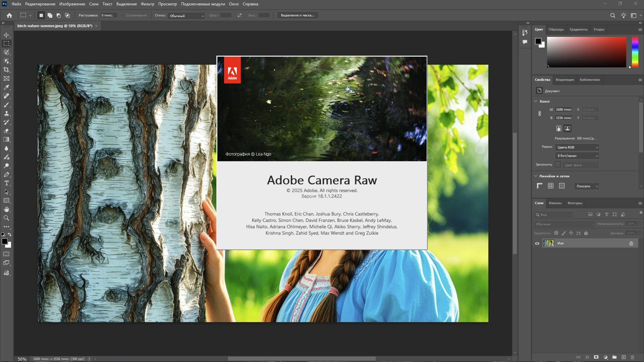Image resolution: width=644 pixels, height=362 pixels.
Task: Switch to the Каналы tab
Action: click(555, 203)
